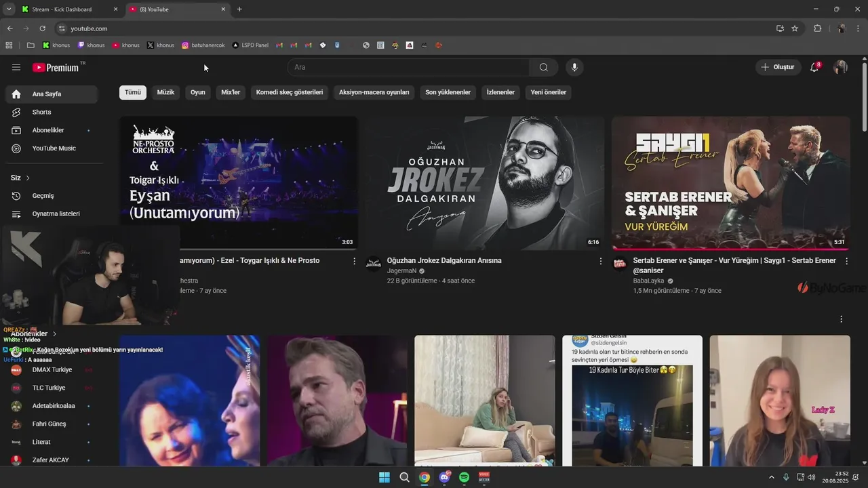Open Literat subscription

[x=52, y=442]
